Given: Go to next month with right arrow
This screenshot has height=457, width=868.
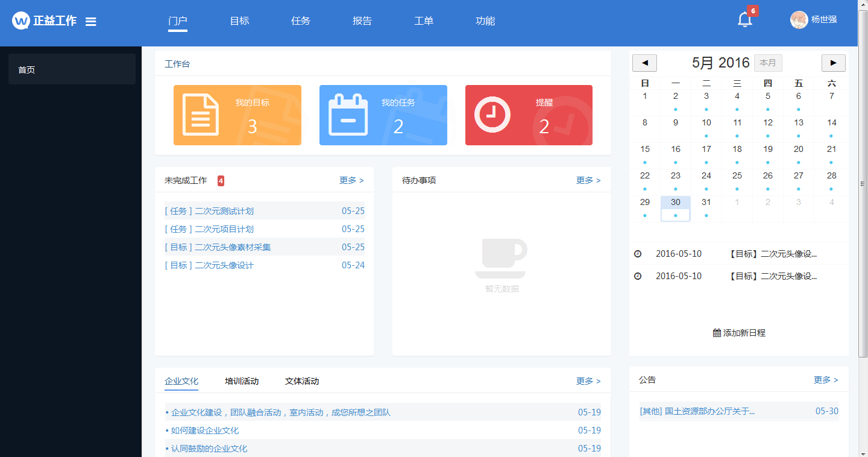Looking at the screenshot, I should tap(834, 63).
